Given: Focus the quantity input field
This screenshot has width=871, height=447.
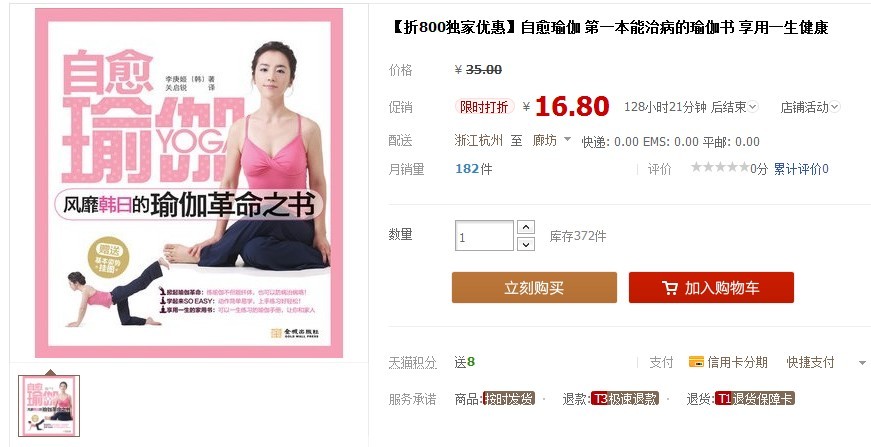Looking at the screenshot, I should [x=484, y=236].
